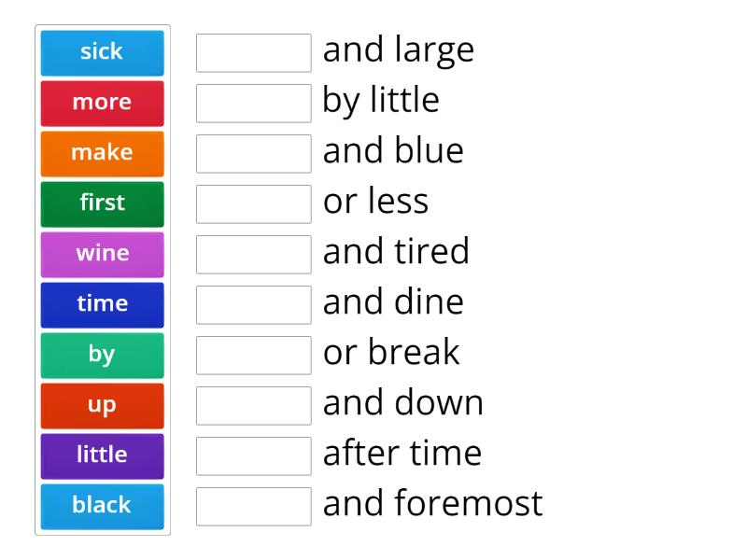Select the blue "black" word tile
This screenshot has width=747, height=560.
[102, 506]
